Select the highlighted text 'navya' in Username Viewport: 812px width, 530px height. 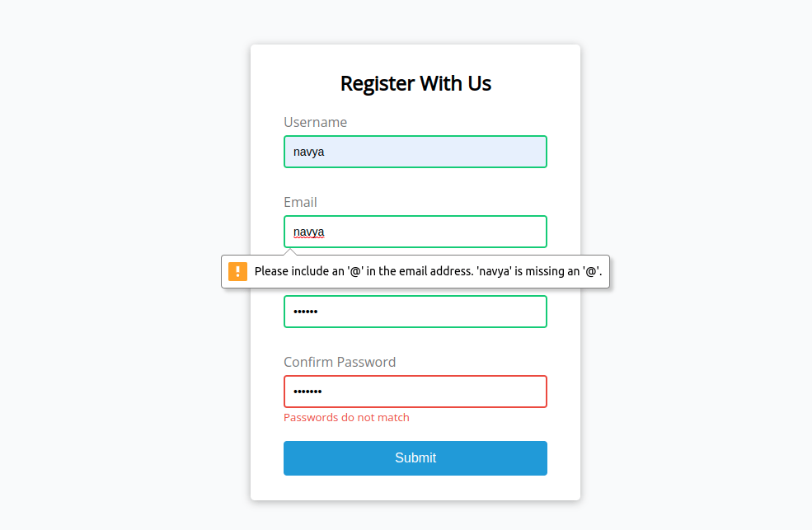[x=308, y=152]
